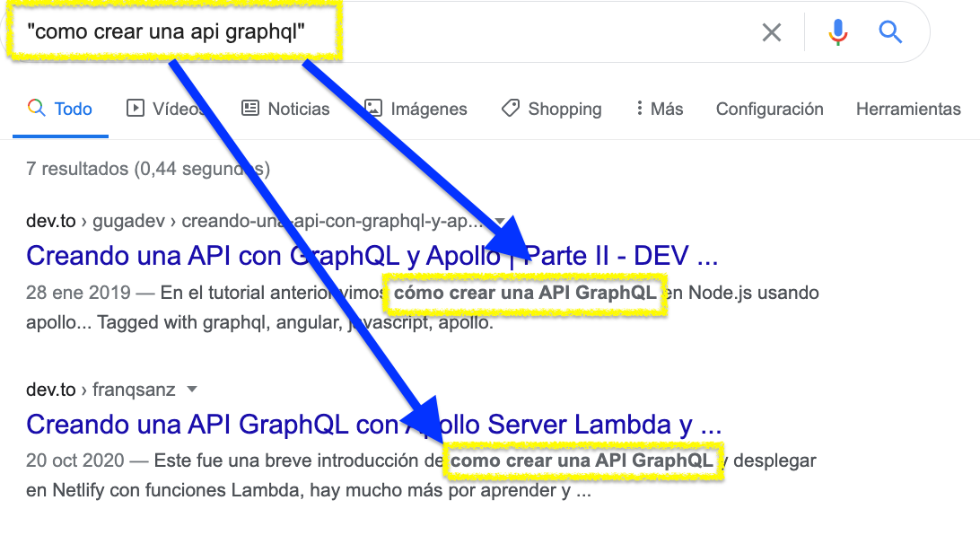
Task: Open the Herramientas menu
Action: point(907,108)
